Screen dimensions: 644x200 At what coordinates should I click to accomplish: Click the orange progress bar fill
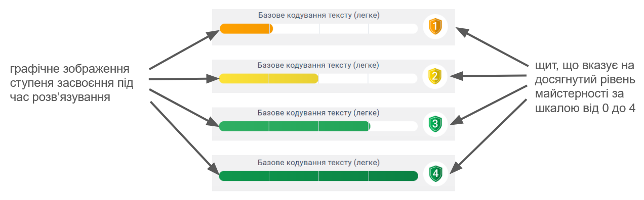click(x=247, y=29)
